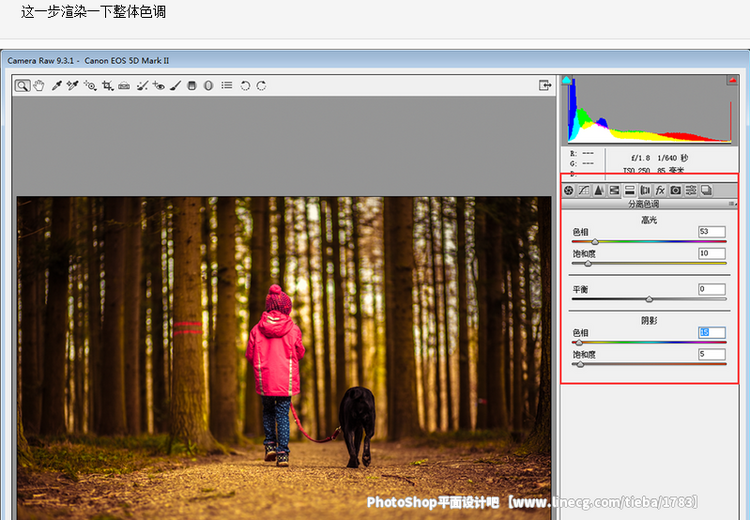Open the Effects fx panel tab
The image size is (750, 520).
coord(660,190)
